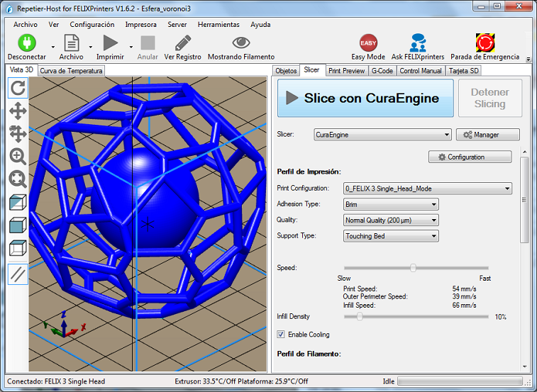Open the Ayuda menu
537x392 pixels.
click(260, 25)
